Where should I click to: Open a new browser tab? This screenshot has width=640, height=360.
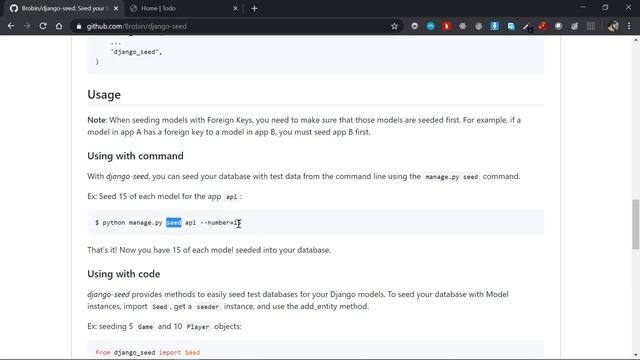point(254,8)
